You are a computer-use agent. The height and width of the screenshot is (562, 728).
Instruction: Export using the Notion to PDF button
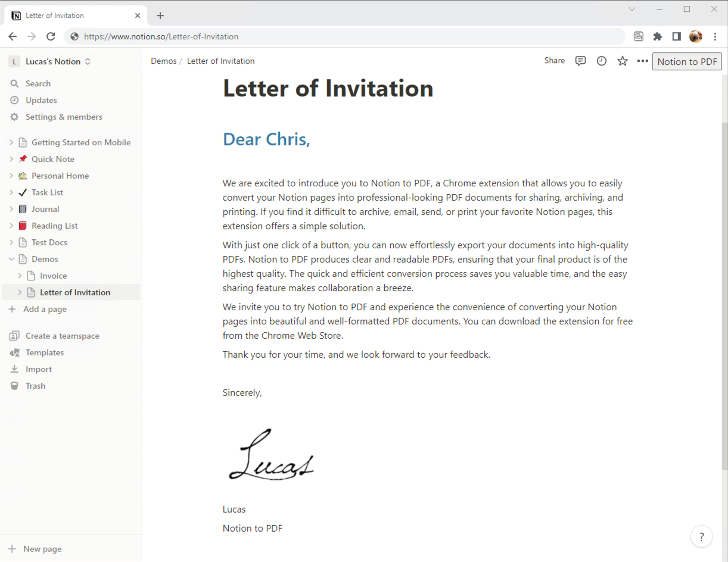tap(687, 61)
